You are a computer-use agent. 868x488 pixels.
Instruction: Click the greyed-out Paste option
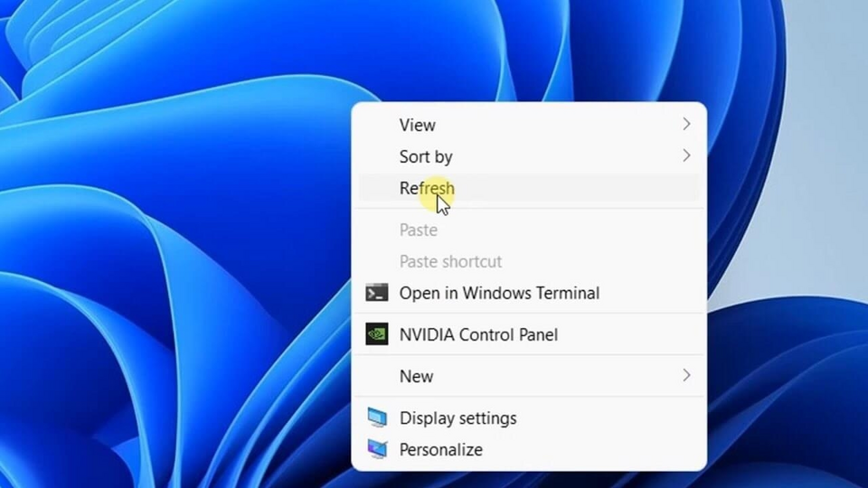(419, 230)
